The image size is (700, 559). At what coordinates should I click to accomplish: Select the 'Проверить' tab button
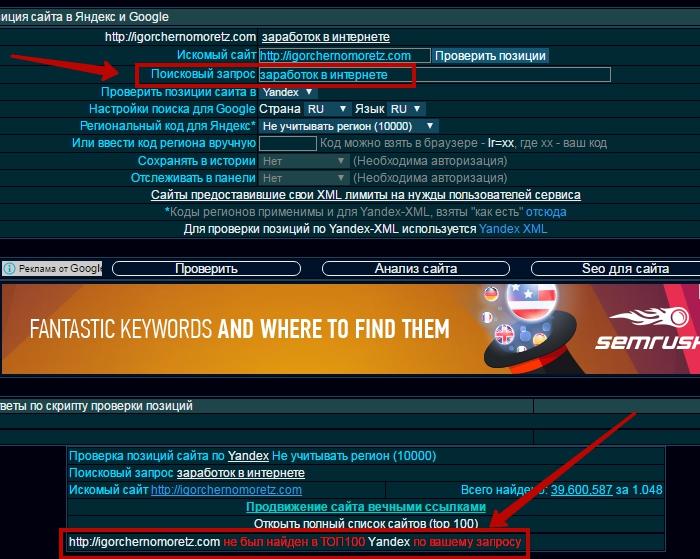206,268
